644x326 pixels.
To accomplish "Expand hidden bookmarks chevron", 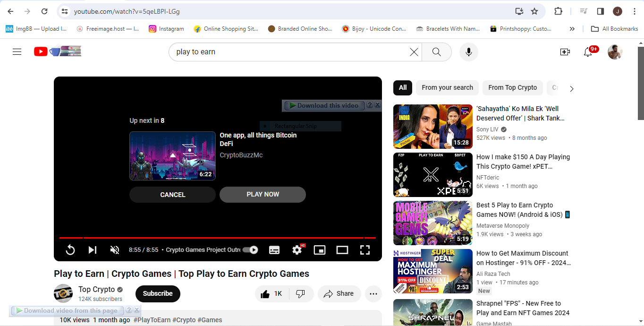I will pyautogui.click(x=572, y=29).
